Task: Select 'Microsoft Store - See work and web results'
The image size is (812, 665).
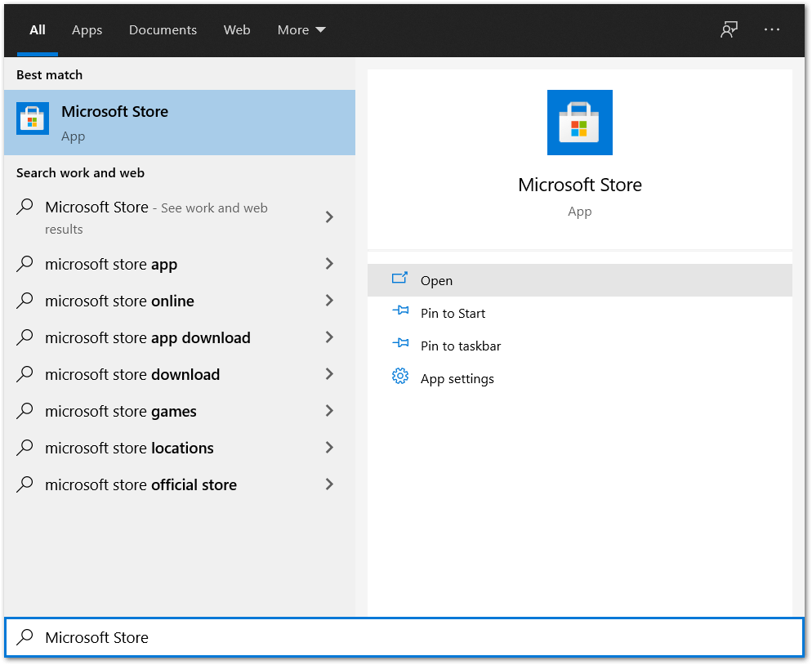Action: (x=156, y=217)
